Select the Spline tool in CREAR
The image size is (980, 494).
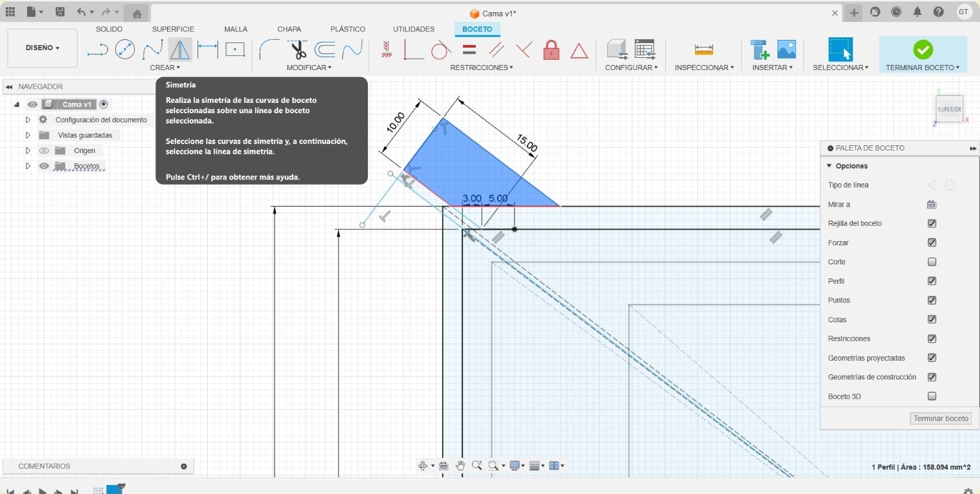click(152, 50)
